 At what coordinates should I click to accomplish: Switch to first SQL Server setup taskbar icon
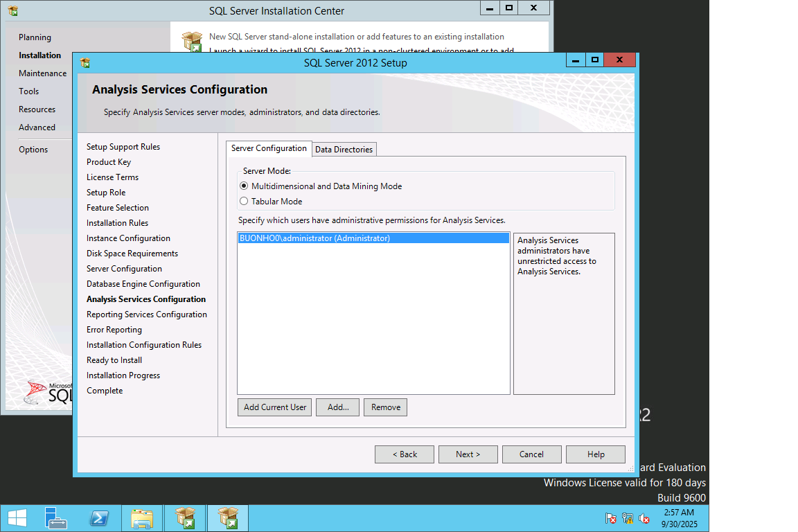click(185, 518)
